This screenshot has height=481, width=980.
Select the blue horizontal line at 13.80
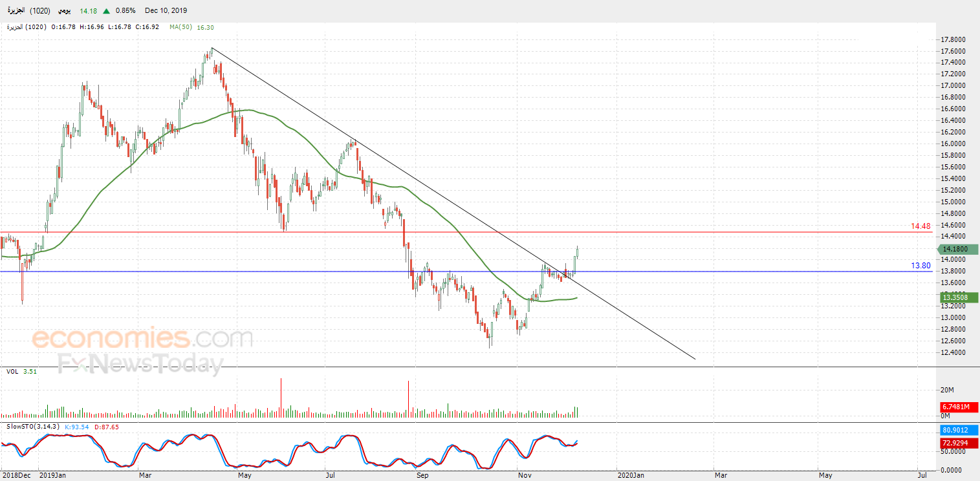466,272
